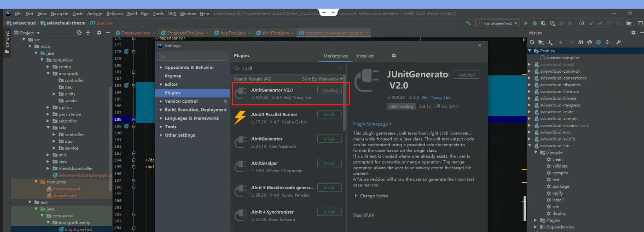644x232 pixels.
Task: Collapse the Lifecycle node in Maven
Action: (x=535, y=153)
